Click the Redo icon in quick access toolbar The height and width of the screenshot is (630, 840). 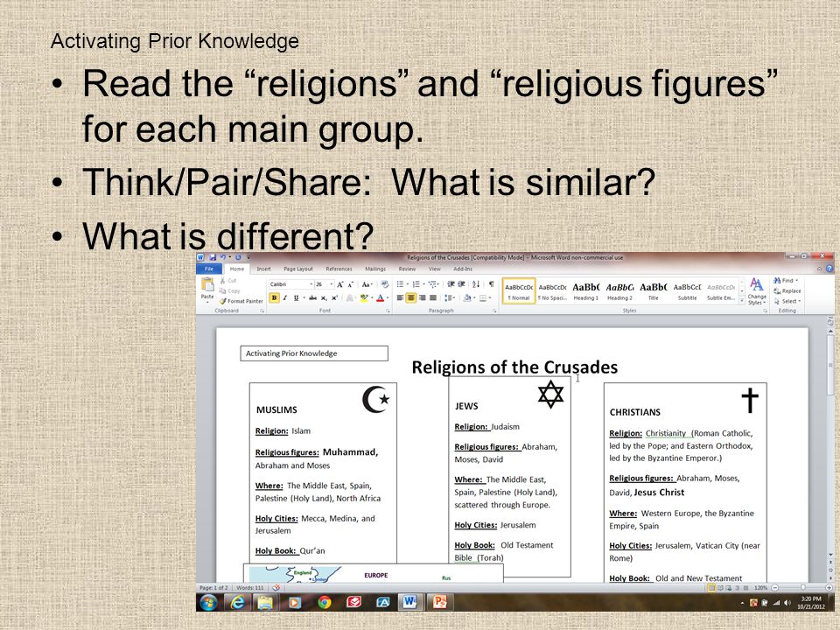(x=238, y=257)
